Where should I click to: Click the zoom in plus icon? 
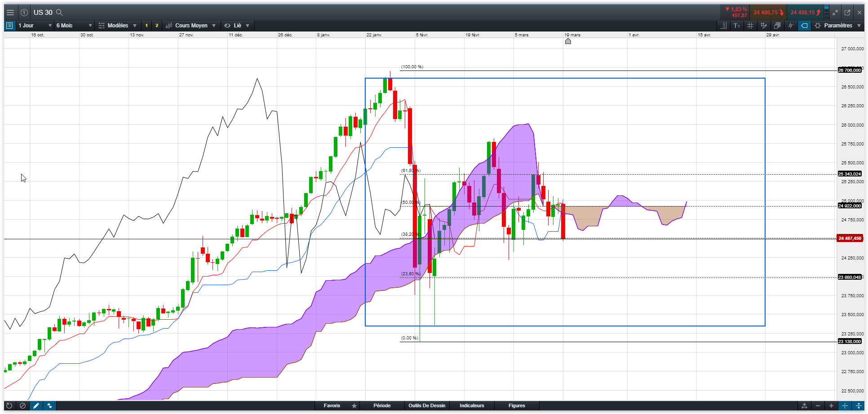pos(831,406)
